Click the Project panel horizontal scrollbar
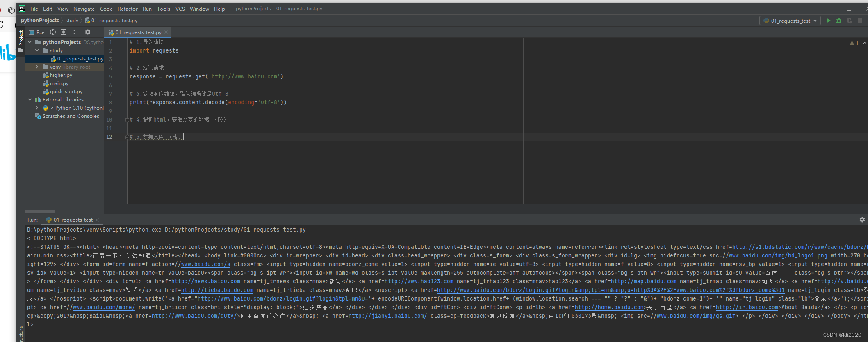 click(x=40, y=212)
